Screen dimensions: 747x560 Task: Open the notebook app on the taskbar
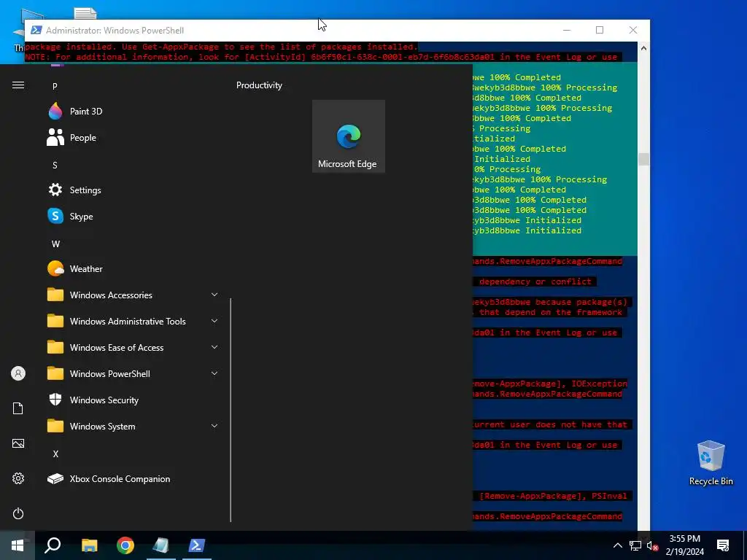160,545
